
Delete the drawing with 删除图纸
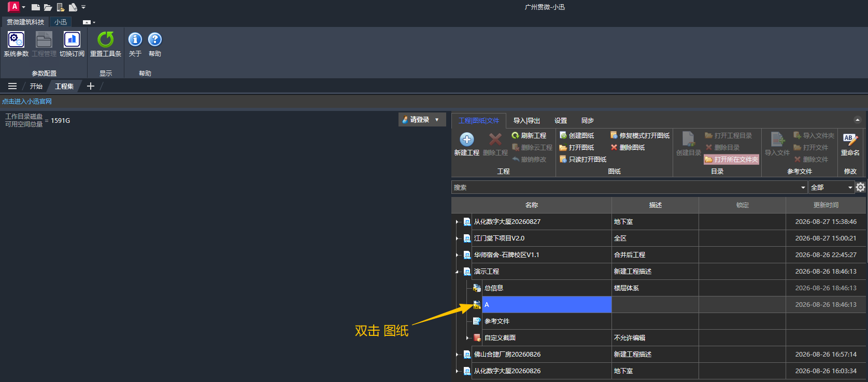[628, 147]
